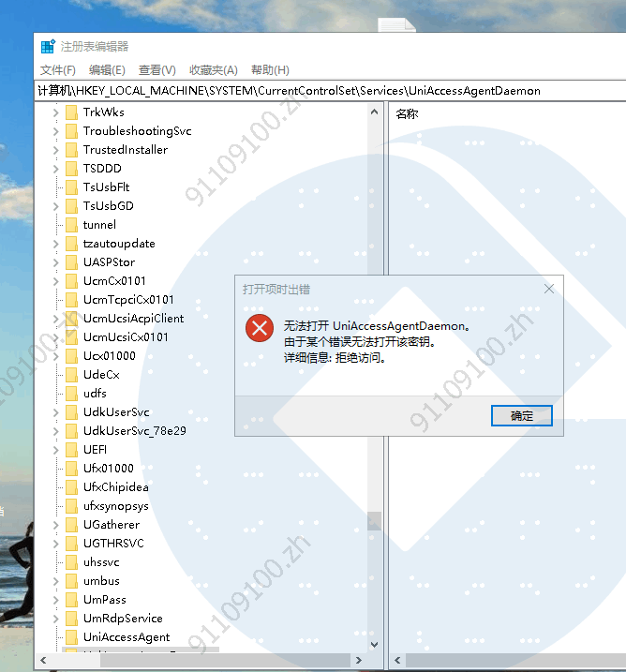626x672 pixels.
Task: Expand the TrkWks key
Action: (x=55, y=112)
